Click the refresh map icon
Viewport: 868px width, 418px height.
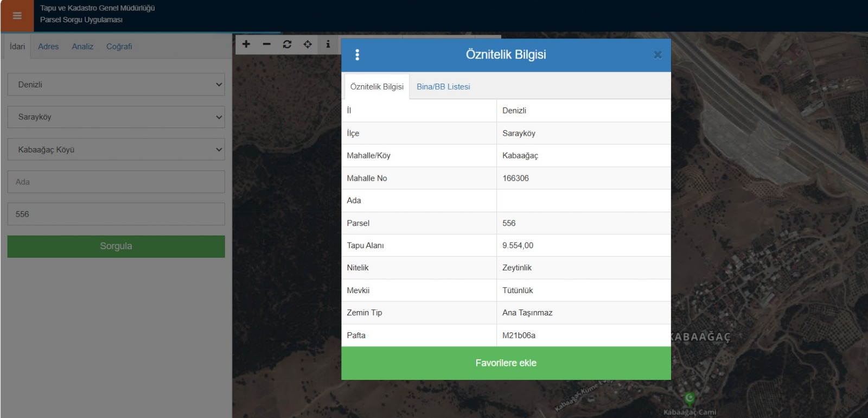tap(287, 44)
